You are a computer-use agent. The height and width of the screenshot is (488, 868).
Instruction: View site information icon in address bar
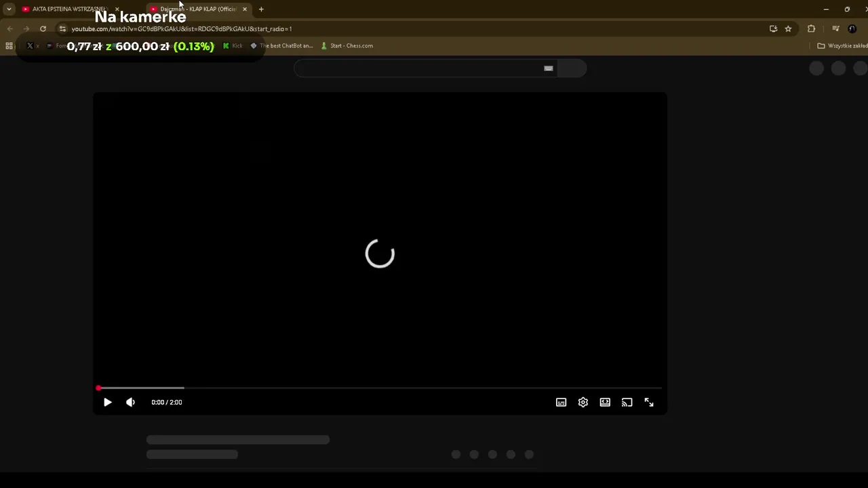point(62,28)
